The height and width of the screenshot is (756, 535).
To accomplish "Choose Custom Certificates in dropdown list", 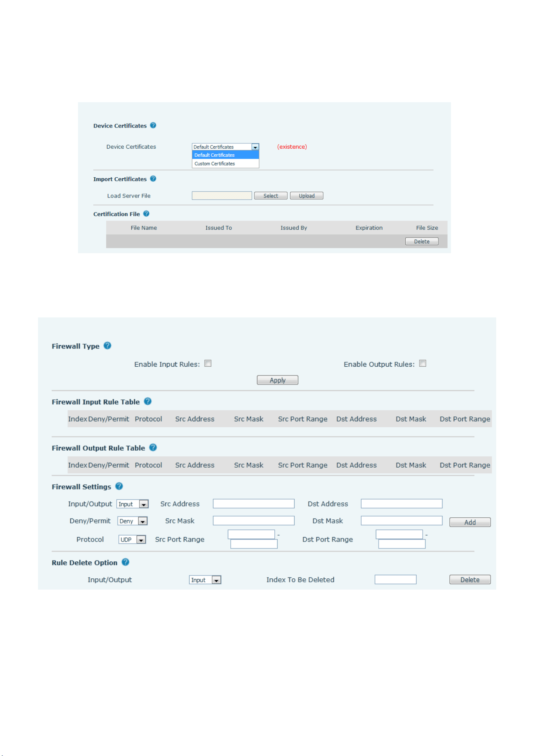I will (x=225, y=164).
